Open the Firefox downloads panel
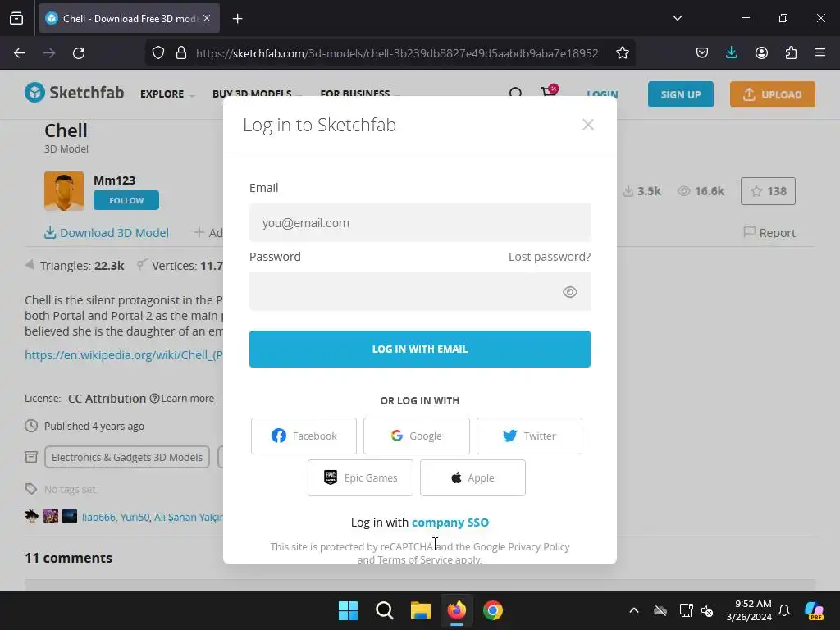 [731, 53]
